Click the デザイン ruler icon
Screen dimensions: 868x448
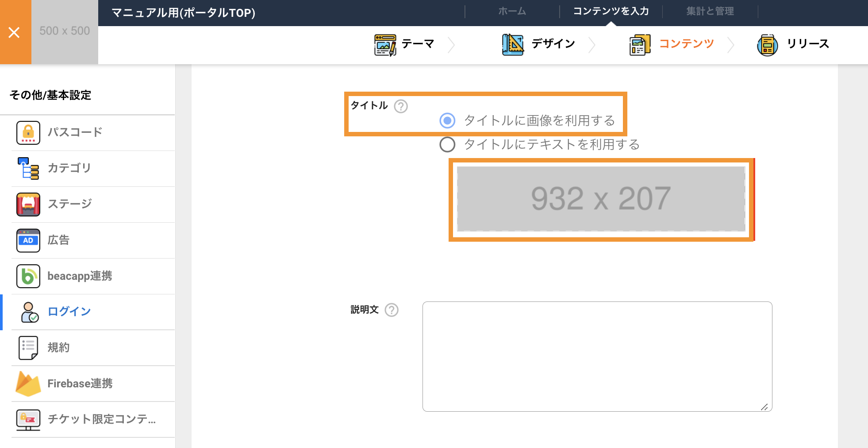pos(513,45)
